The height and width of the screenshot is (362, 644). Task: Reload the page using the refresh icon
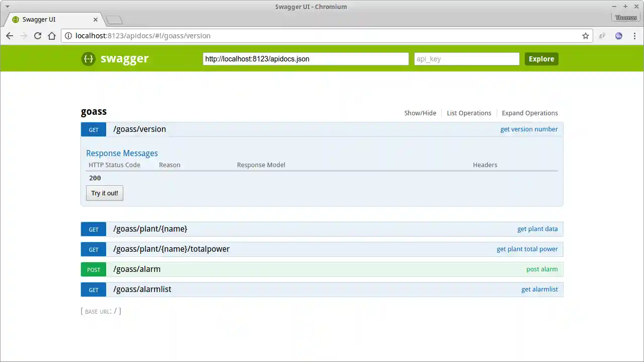(37, 36)
